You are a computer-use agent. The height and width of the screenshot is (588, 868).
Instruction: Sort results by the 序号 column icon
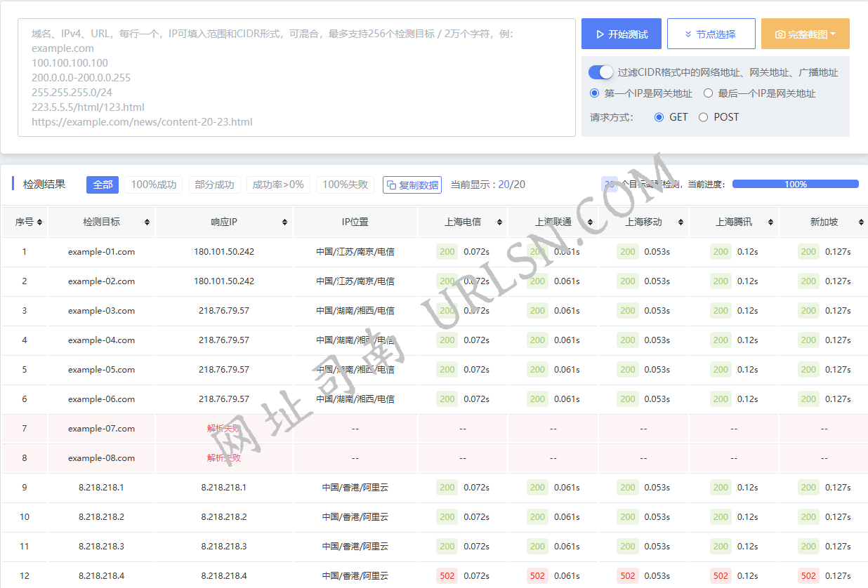(x=41, y=222)
